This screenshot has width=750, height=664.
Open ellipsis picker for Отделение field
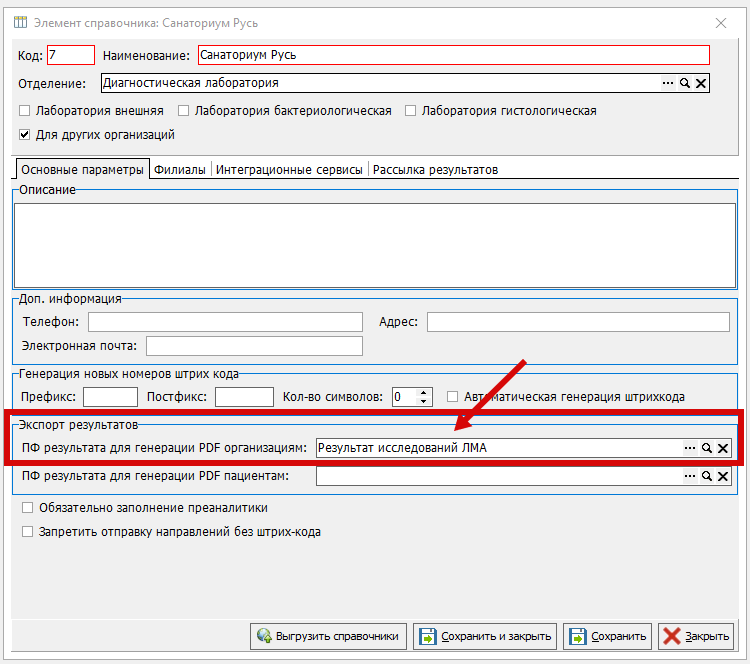[x=668, y=84]
